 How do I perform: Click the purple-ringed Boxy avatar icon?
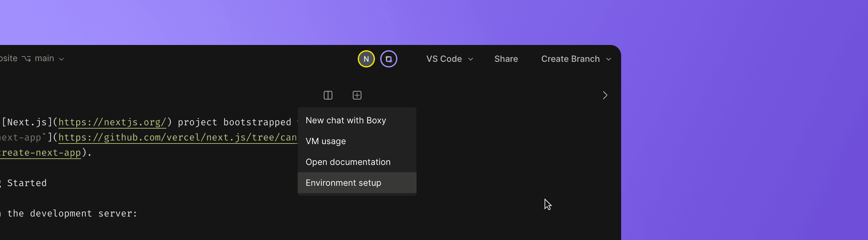point(388,59)
